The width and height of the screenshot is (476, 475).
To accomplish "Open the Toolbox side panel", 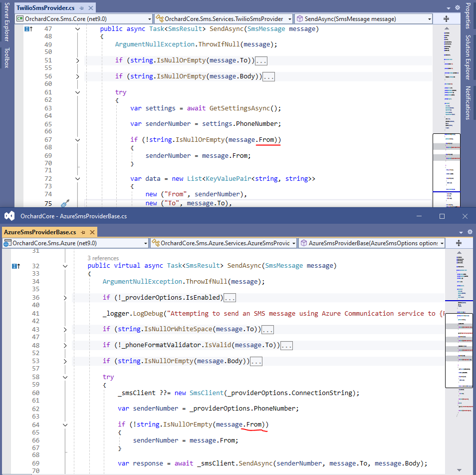I will 6,58.
